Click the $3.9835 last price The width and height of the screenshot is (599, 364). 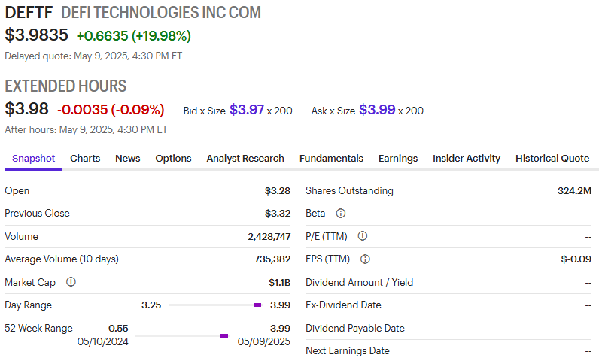[36, 35]
